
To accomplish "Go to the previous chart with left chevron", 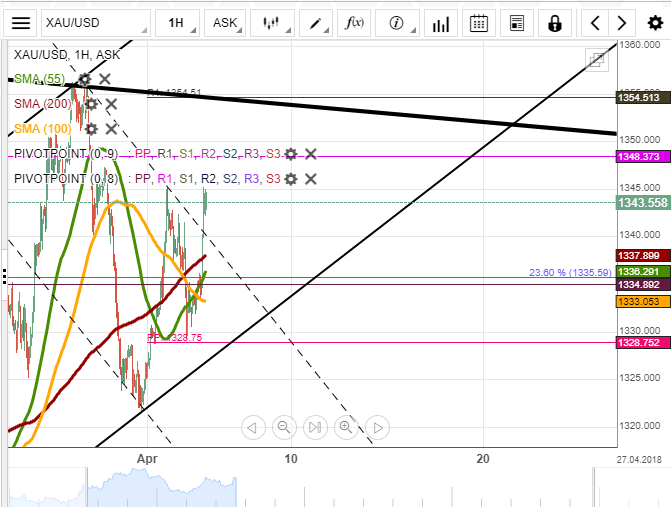I will 595,23.
